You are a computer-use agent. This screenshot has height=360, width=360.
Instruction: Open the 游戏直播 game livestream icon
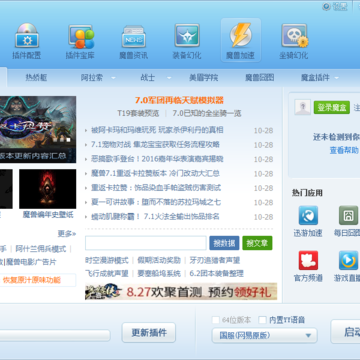tap(349, 260)
